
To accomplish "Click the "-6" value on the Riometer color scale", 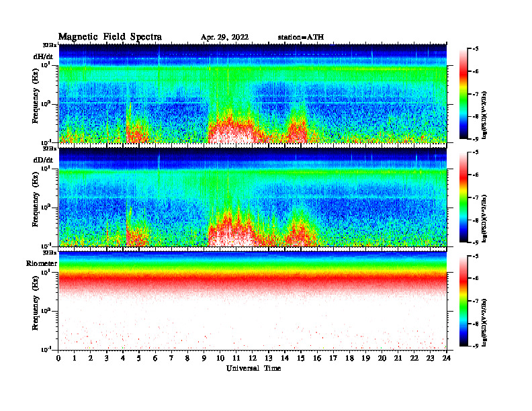I will (x=475, y=279).
